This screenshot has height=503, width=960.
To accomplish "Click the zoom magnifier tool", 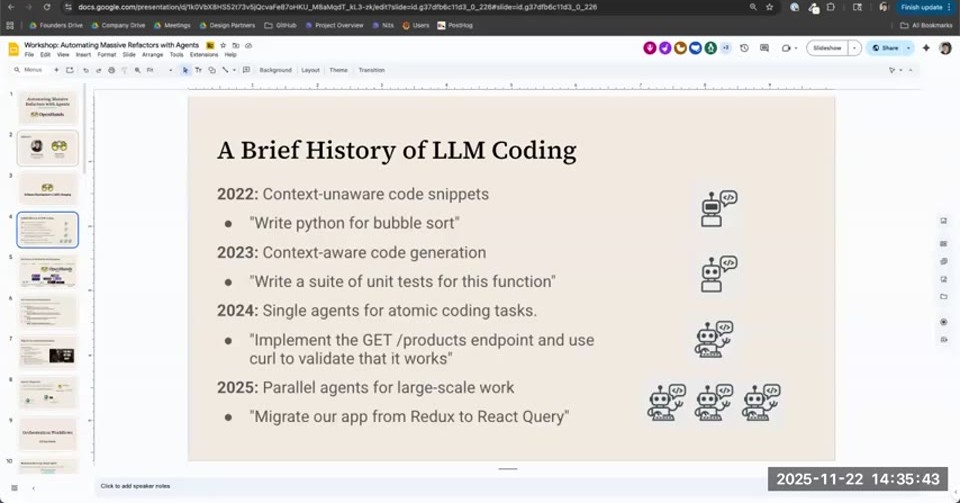I will pos(137,70).
